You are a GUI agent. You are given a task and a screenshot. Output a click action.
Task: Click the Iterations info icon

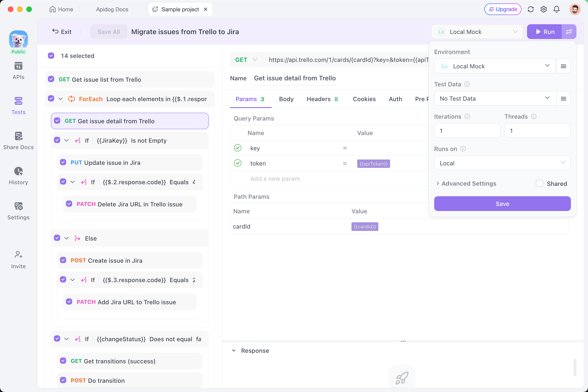(x=467, y=117)
